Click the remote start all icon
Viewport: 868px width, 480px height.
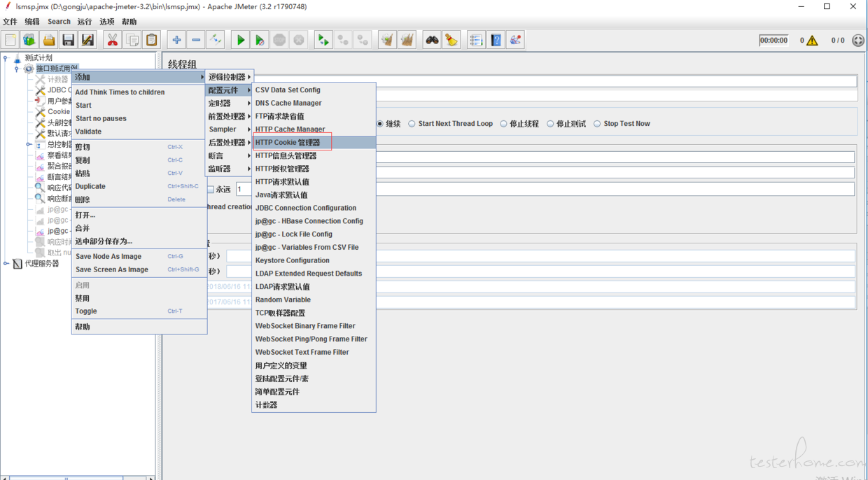click(323, 40)
